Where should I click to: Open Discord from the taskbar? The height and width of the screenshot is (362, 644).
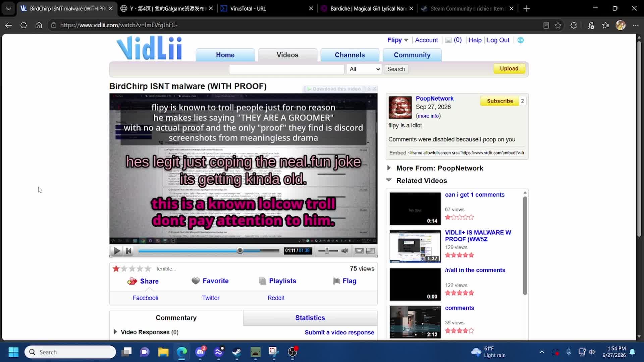pyautogui.click(x=200, y=352)
